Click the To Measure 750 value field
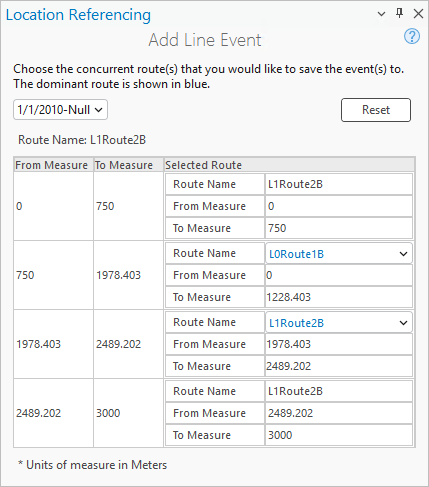The height and width of the screenshot is (487, 429). coord(339,228)
